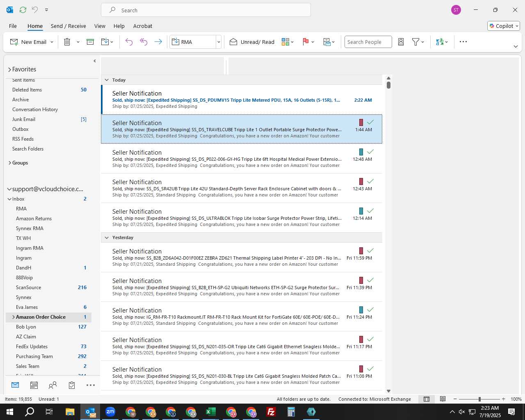Click the Send/Receive sync icon in title bar
This screenshot has width=525, height=420.
click(23, 10)
